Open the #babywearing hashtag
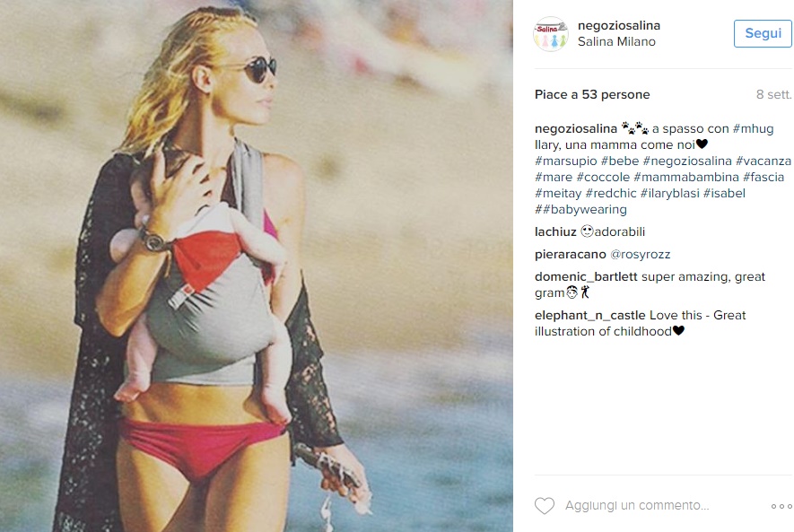The image size is (794, 532). pyautogui.click(x=584, y=210)
